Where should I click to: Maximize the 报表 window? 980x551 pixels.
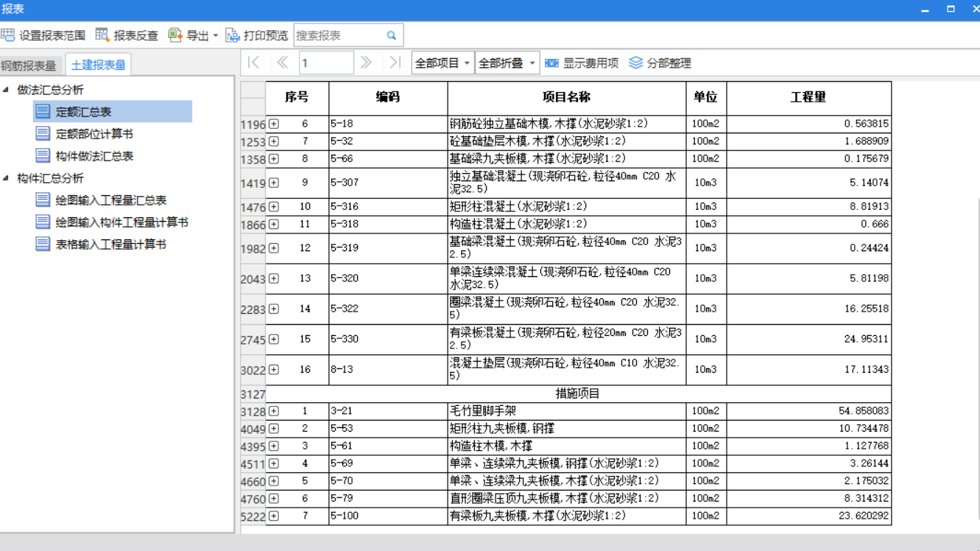pos(951,10)
